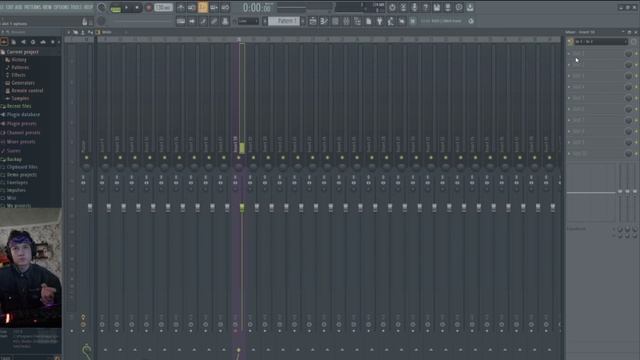This screenshot has height=360, width=640.
Task: Toggle Slot 1 enable LED
Action: pos(636,53)
